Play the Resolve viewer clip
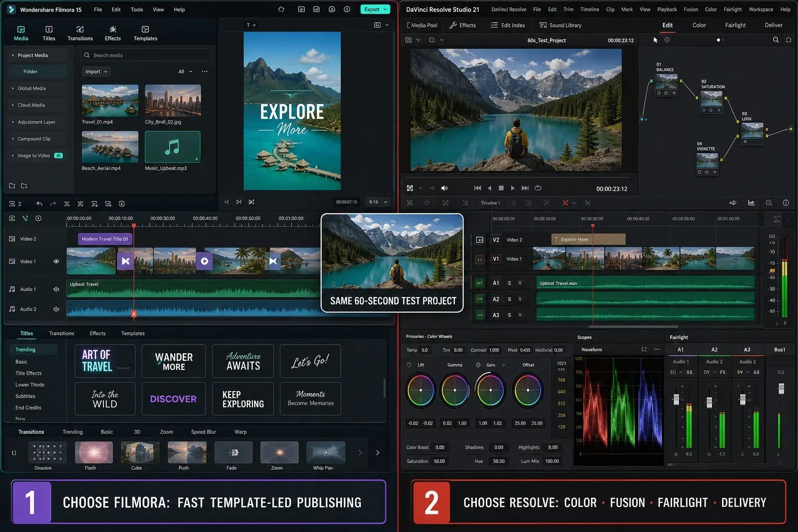The width and height of the screenshot is (798, 532). [513, 188]
